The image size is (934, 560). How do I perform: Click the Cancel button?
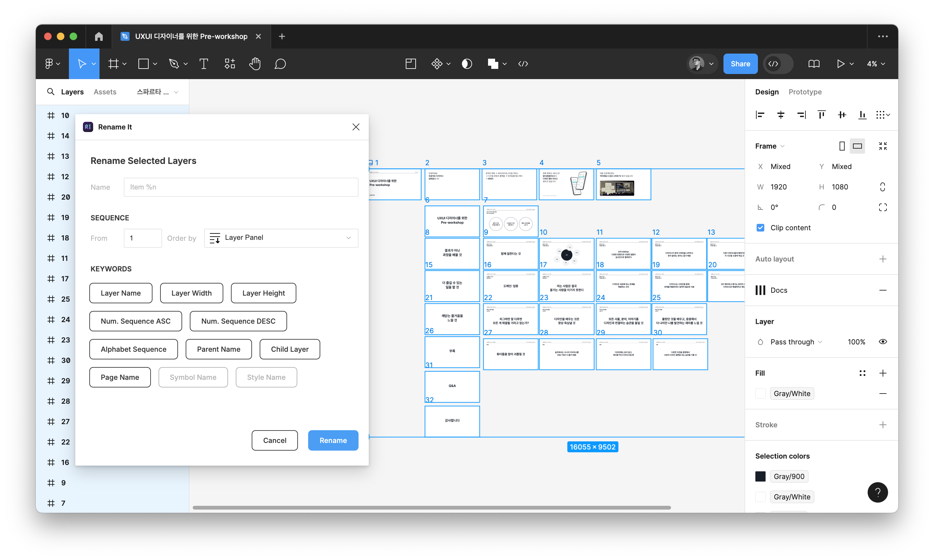tap(274, 440)
